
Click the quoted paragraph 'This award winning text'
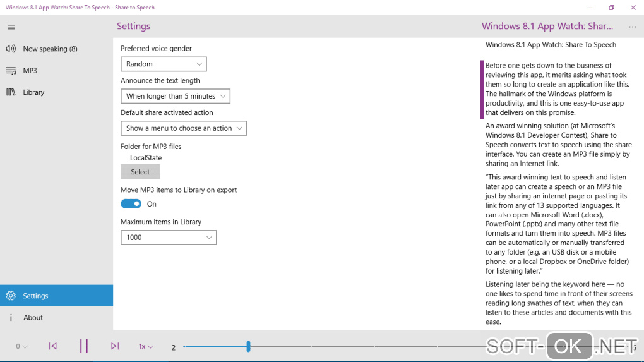pyautogui.click(x=557, y=224)
